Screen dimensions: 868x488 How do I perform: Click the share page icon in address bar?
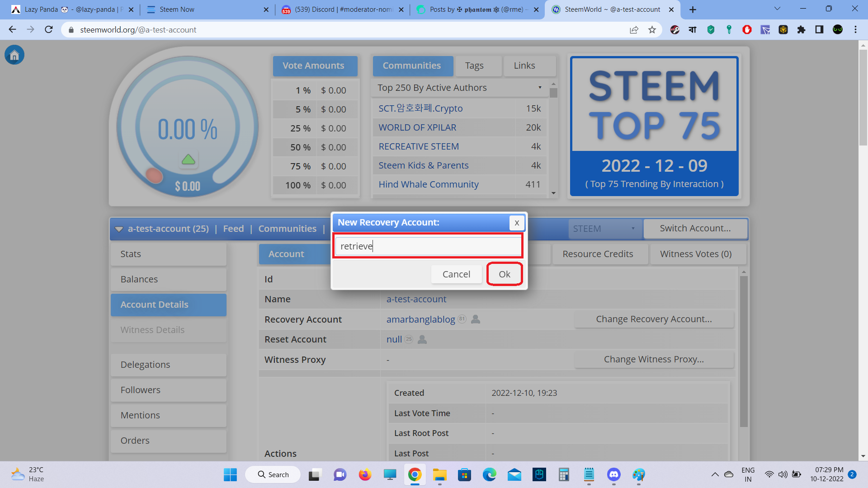point(634,30)
